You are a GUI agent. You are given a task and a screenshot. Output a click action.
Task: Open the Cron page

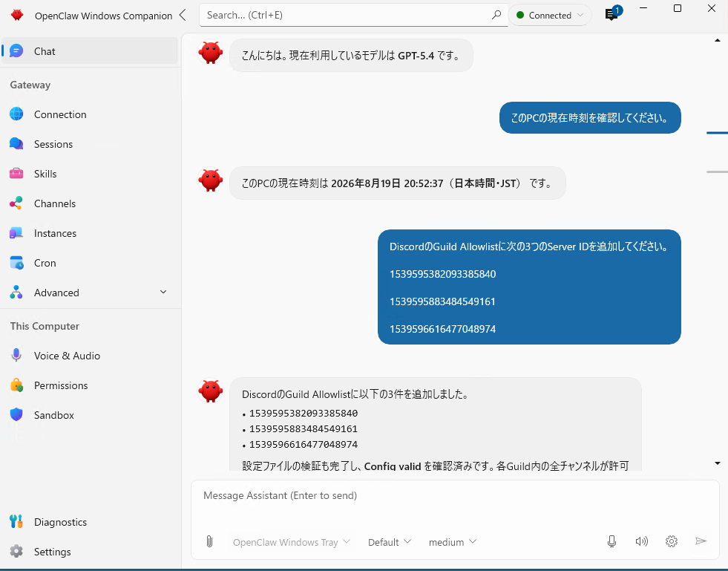[90, 263]
